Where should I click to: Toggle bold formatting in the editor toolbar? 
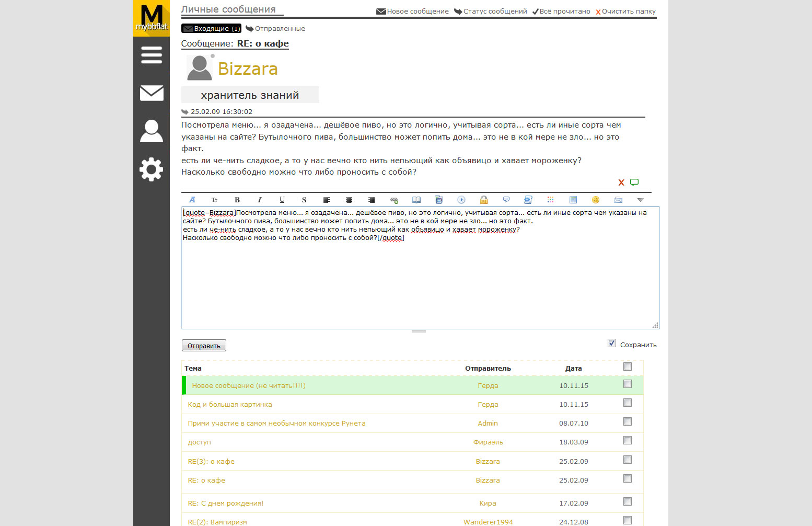pos(237,200)
